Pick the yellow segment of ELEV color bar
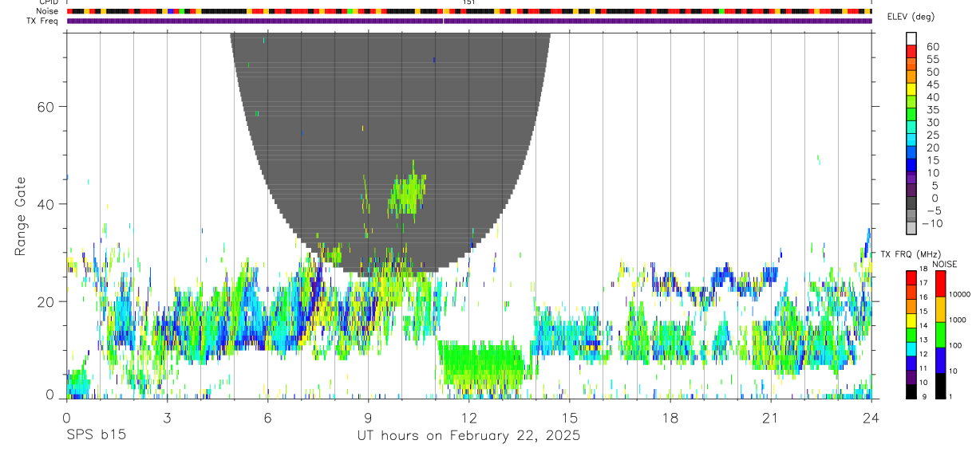The height and width of the screenshot is (452, 980). 911,88
